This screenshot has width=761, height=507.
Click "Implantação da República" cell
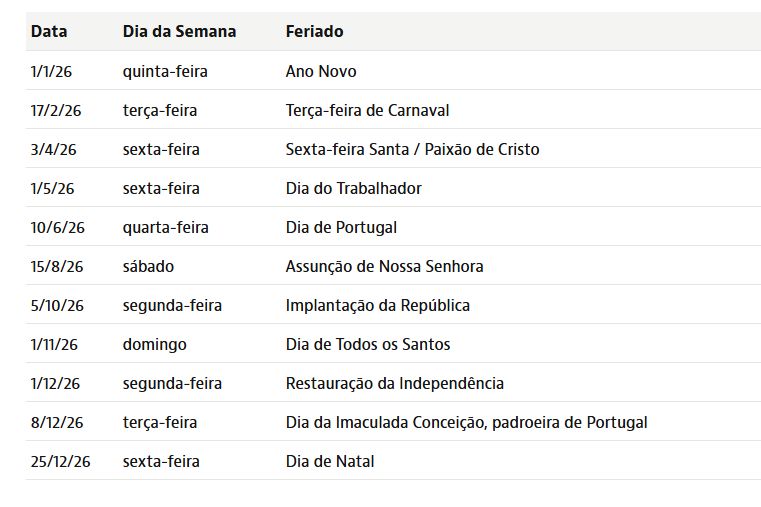point(377,305)
